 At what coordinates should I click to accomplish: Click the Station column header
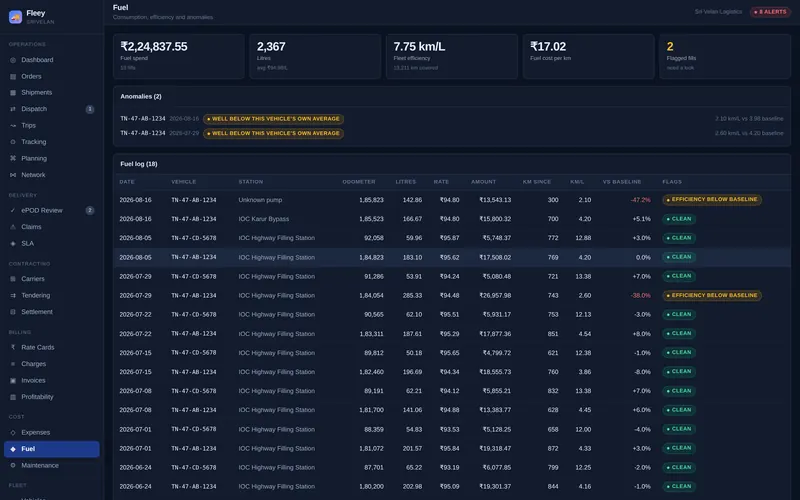251,182
